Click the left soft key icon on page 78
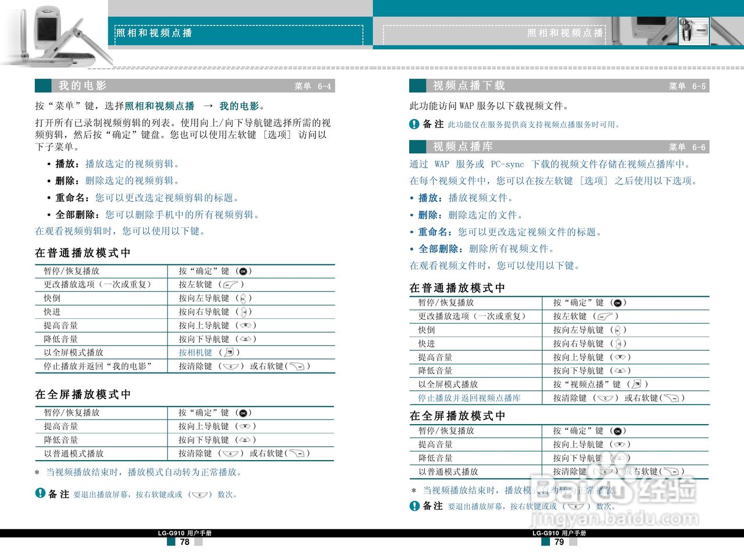 coord(231,285)
